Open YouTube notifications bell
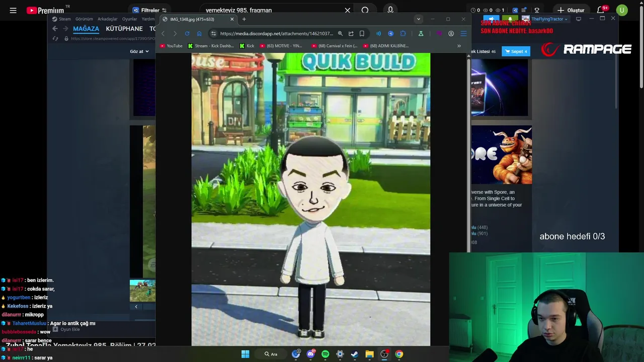 [x=601, y=10]
